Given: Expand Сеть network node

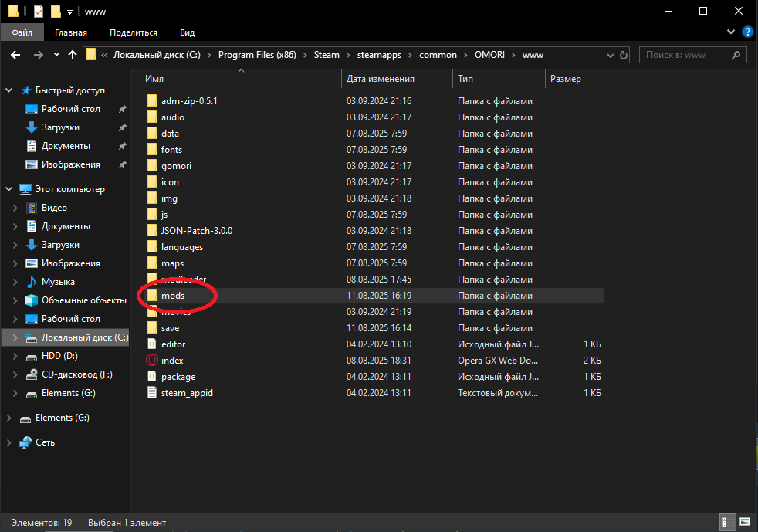Looking at the screenshot, I should (x=8, y=442).
